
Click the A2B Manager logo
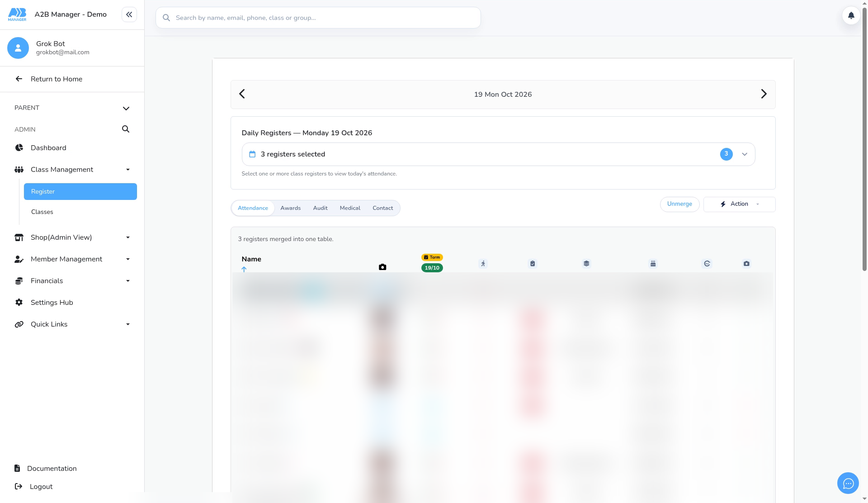pos(17,14)
